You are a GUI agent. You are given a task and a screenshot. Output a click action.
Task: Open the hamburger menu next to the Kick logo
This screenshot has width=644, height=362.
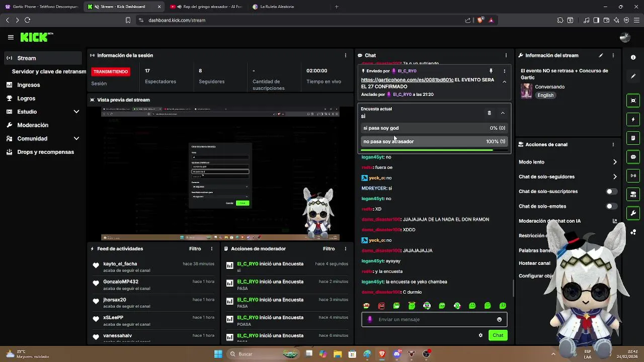pos(11,37)
